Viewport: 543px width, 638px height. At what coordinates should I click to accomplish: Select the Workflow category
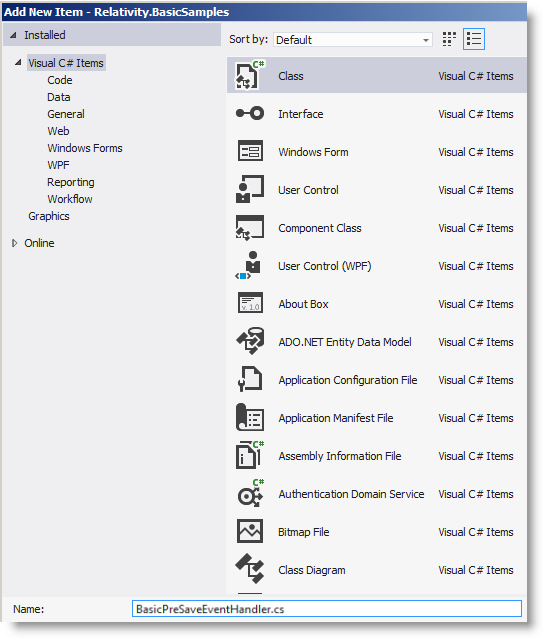click(x=70, y=199)
